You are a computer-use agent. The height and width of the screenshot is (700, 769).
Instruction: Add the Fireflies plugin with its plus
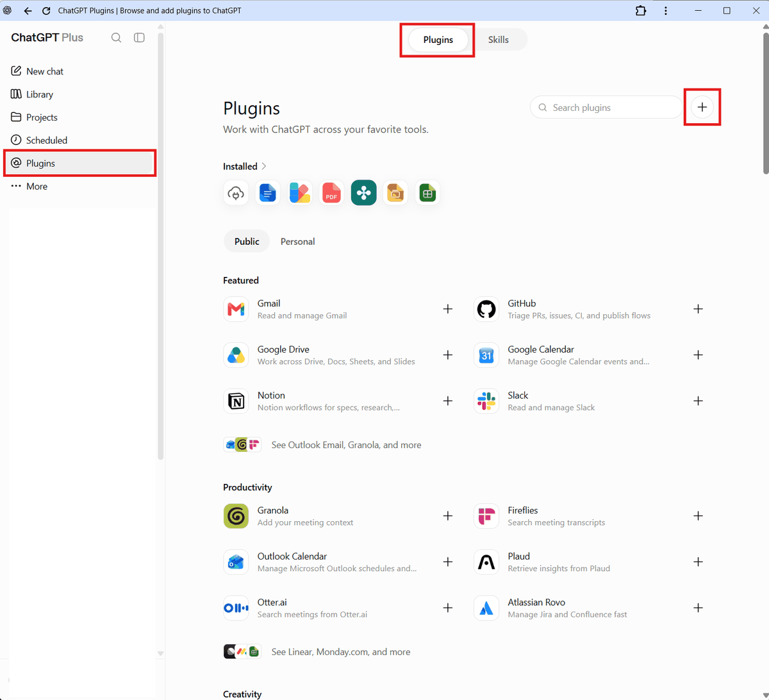[699, 516]
